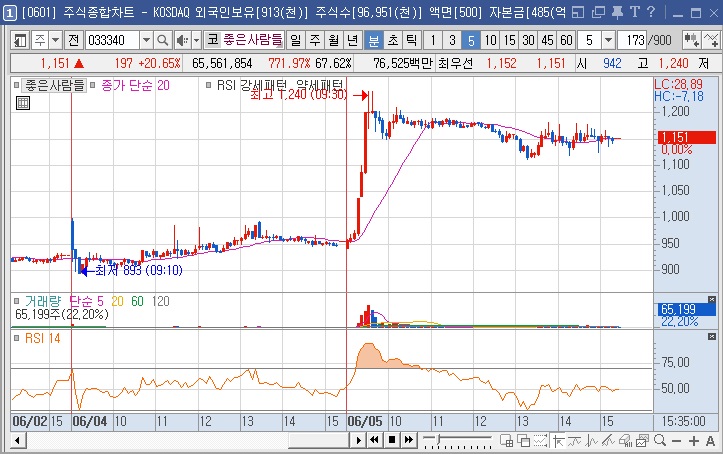Choose the 15-minute interval button
The width and height of the screenshot is (723, 454).
[x=509, y=41]
